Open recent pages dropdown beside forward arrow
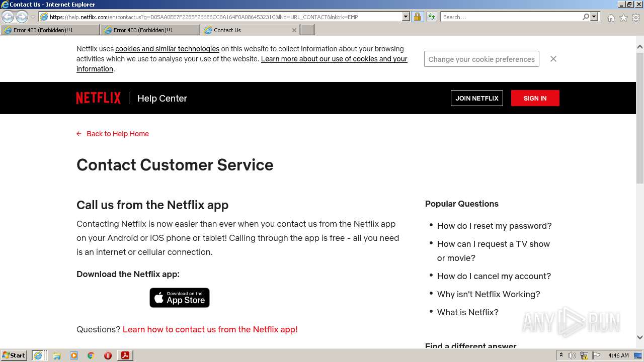 (x=33, y=17)
